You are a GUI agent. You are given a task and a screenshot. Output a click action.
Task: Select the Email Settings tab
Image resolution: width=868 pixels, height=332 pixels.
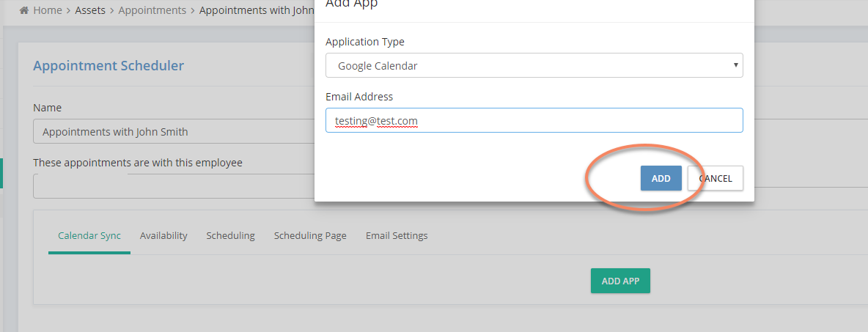click(x=397, y=235)
